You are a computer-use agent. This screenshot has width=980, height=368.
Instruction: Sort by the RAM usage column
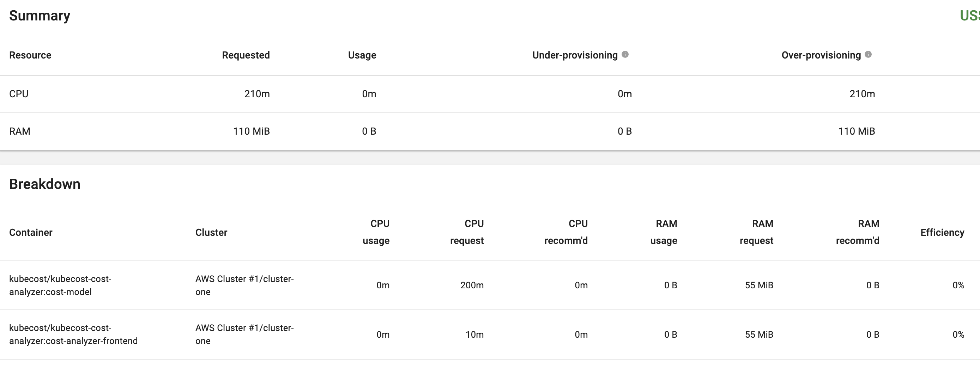[664, 232]
